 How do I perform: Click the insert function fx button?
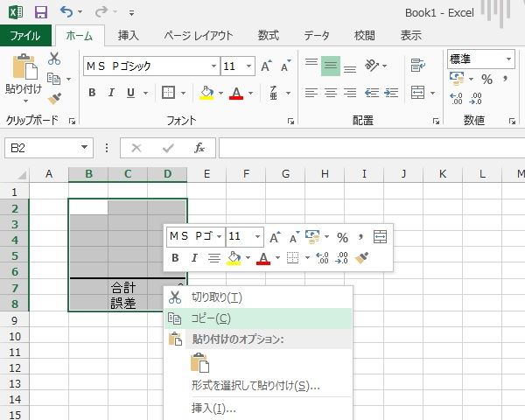[199, 148]
